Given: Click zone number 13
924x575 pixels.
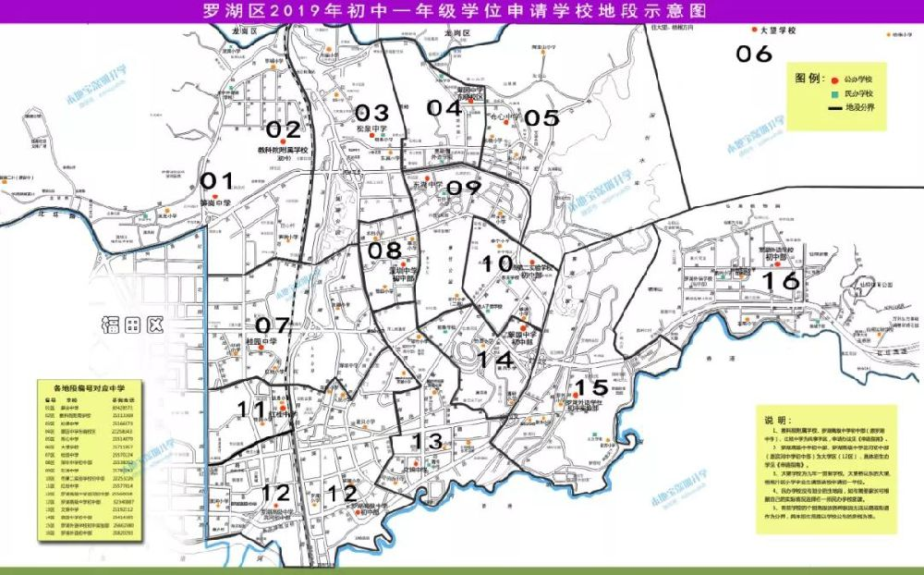Looking at the screenshot, I should point(427,441).
